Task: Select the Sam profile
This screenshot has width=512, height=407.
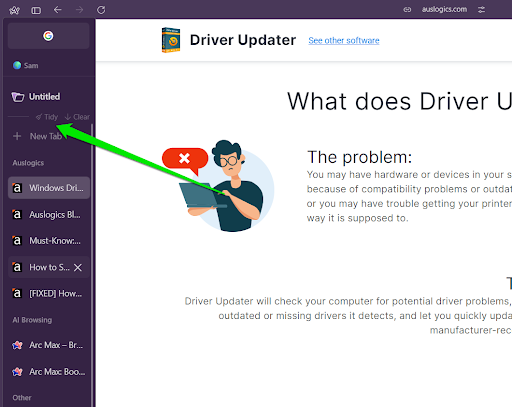Action: pyautogui.click(x=26, y=65)
